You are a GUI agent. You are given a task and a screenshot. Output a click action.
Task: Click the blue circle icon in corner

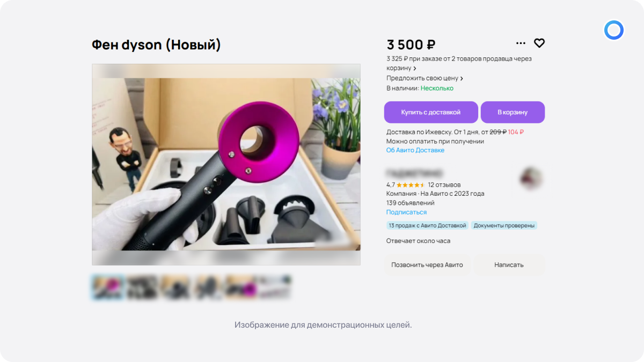pyautogui.click(x=613, y=30)
